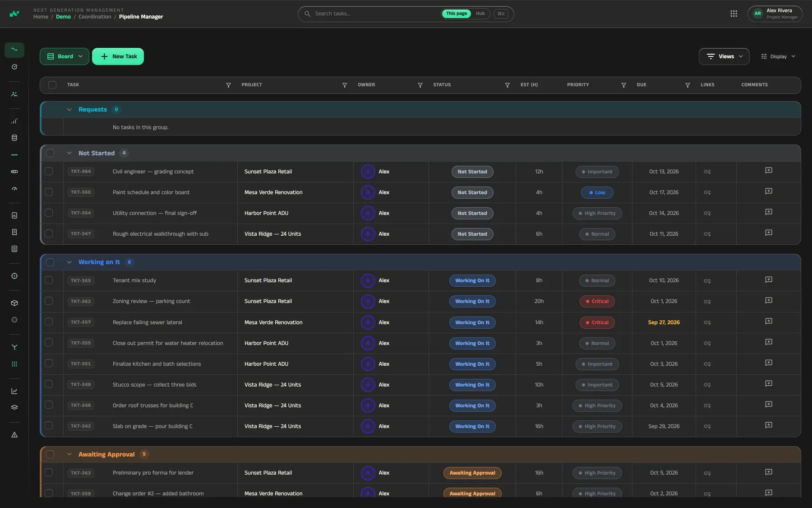Viewport: 812px width, 508px height.
Task: Go to Coordination breadcrumb
Action: [x=95, y=17]
